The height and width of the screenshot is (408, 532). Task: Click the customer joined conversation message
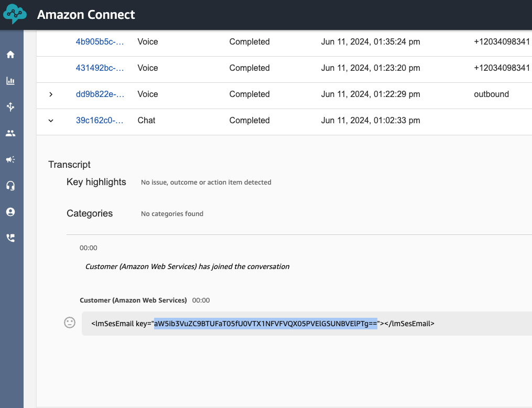click(x=187, y=266)
